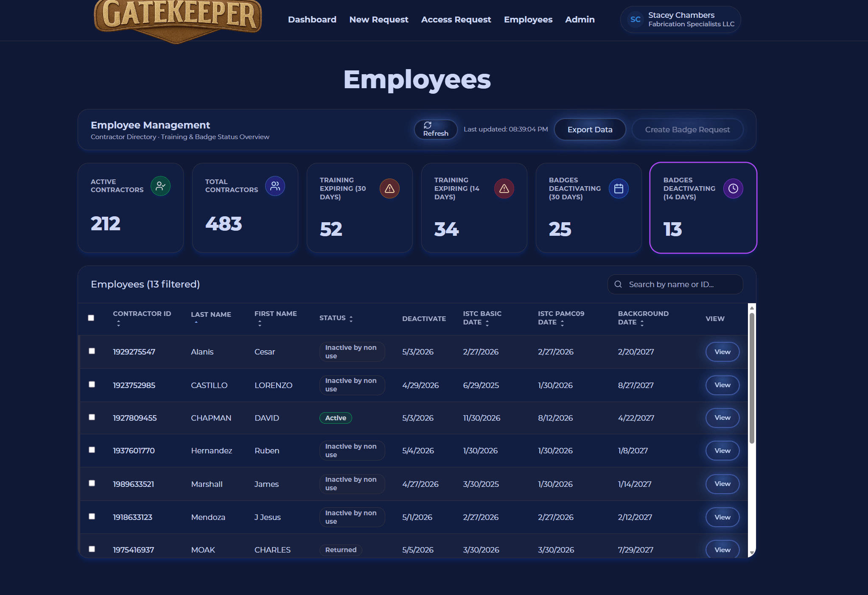View employee Hernandez Ruben details
This screenshot has height=595, width=868.
(722, 450)
